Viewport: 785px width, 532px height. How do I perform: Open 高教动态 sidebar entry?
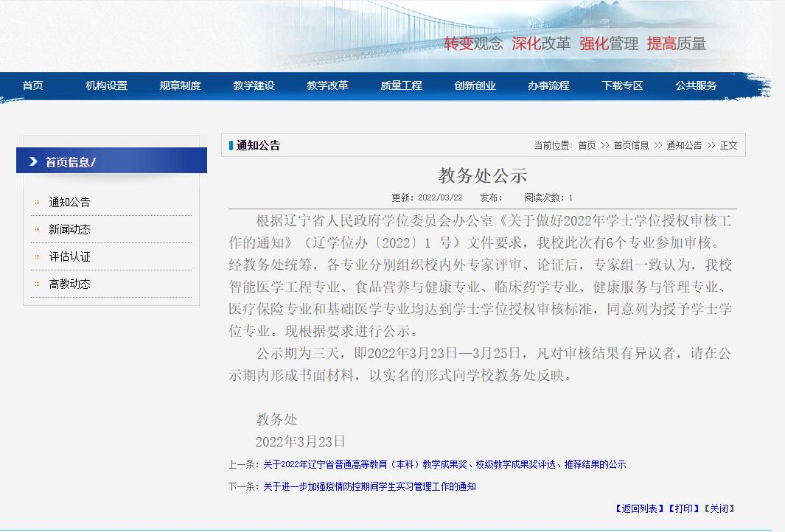69,284
